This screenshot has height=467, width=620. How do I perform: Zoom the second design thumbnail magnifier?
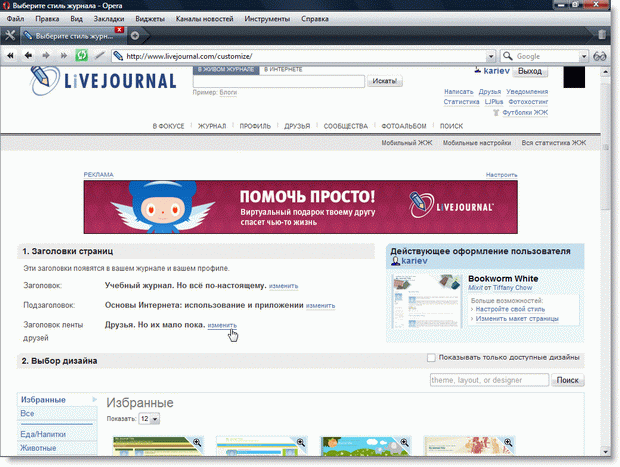pyautogui.click(x=301, y=442)
